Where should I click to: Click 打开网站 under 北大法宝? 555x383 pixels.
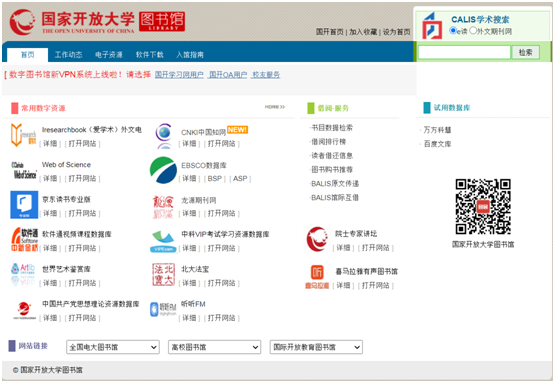(x=222, y=283)
